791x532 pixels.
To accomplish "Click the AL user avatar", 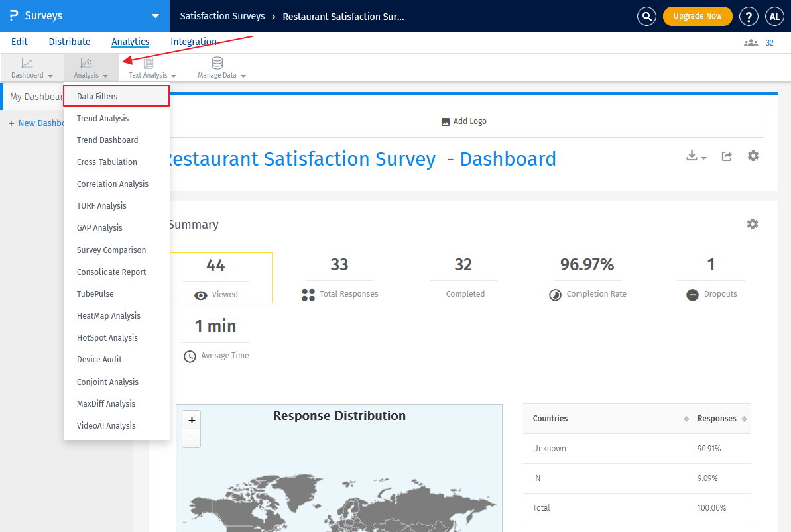I will point(774,16).
